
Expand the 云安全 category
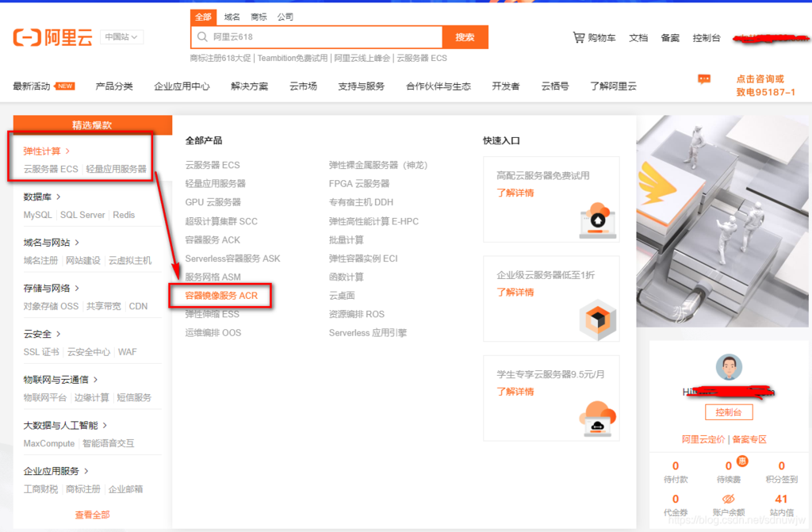pos(42,334)
